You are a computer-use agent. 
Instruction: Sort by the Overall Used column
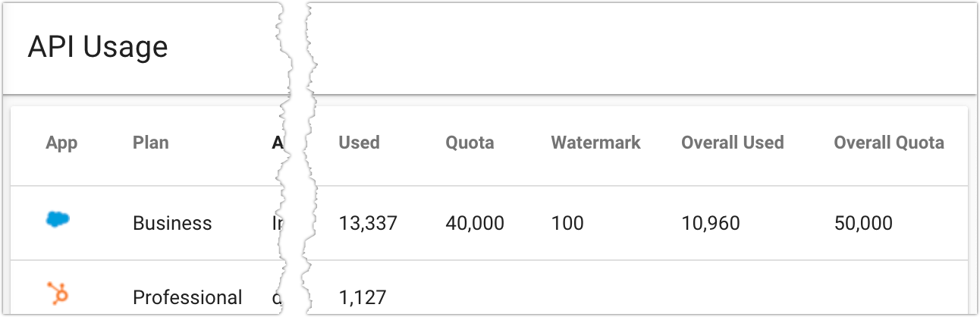point(732,143)
